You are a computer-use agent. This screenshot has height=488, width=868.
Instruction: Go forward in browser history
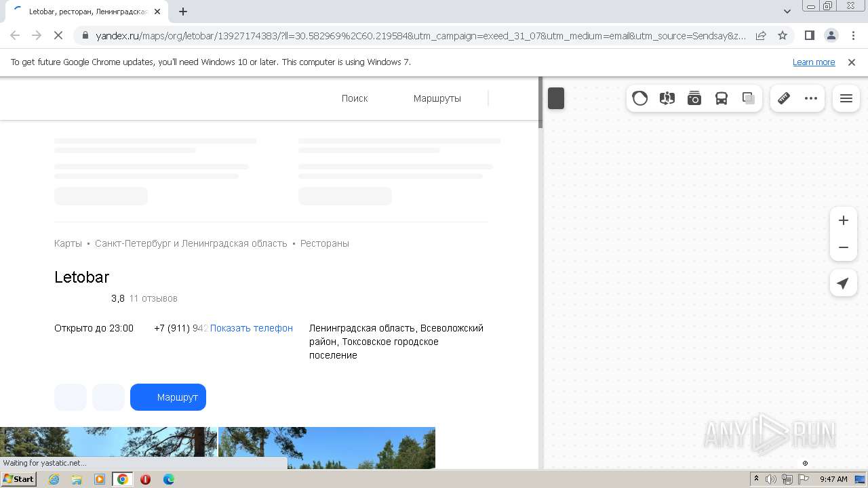(x=37, y=35)
